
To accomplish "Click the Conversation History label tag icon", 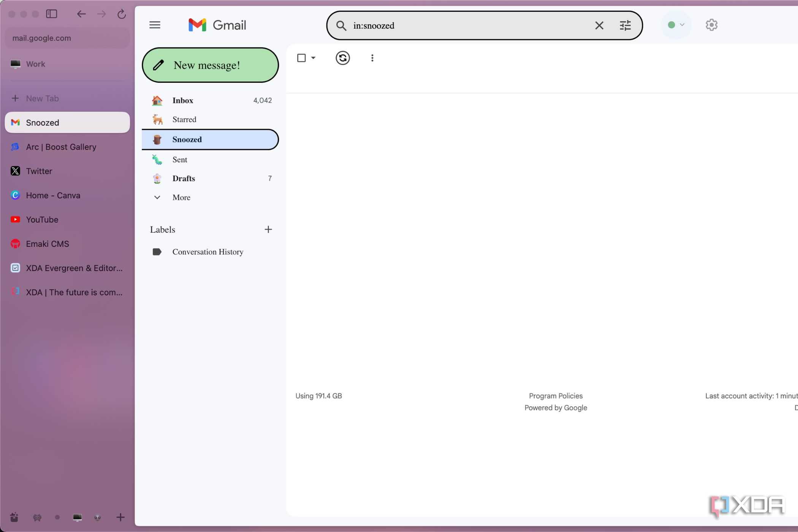I will pyautogui.click(x=157, y=252).
